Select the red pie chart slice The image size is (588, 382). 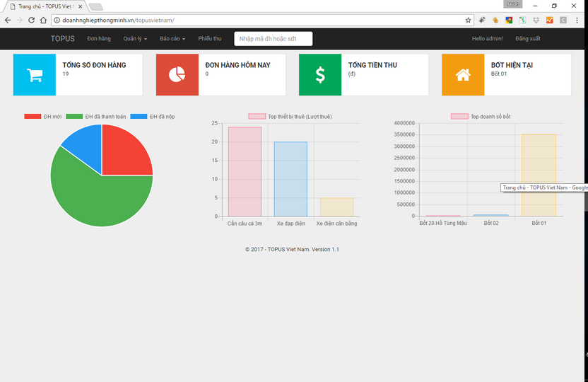(x=124, y=154)
